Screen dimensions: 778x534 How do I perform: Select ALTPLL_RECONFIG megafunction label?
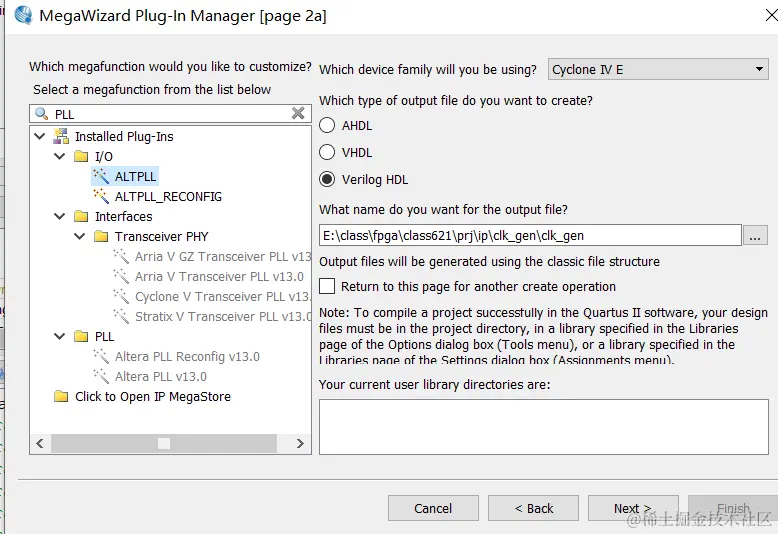(168, 197)
